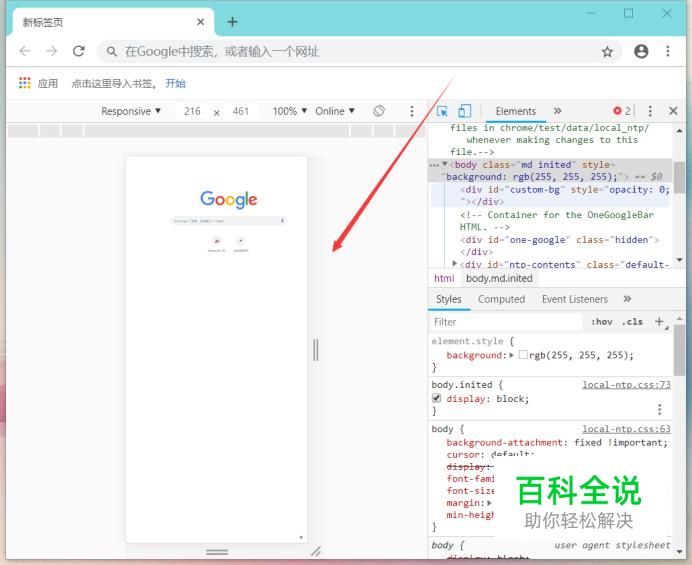Open device toolbar more options menu

(412, 111)
